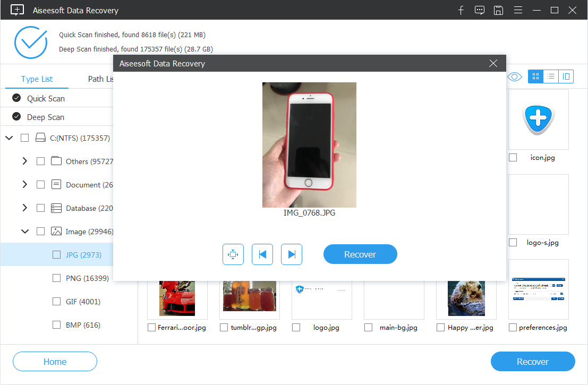This screenshot has width=588, height=385.
Task: Toggle the preview eye icon
Action: click(515, 77)
